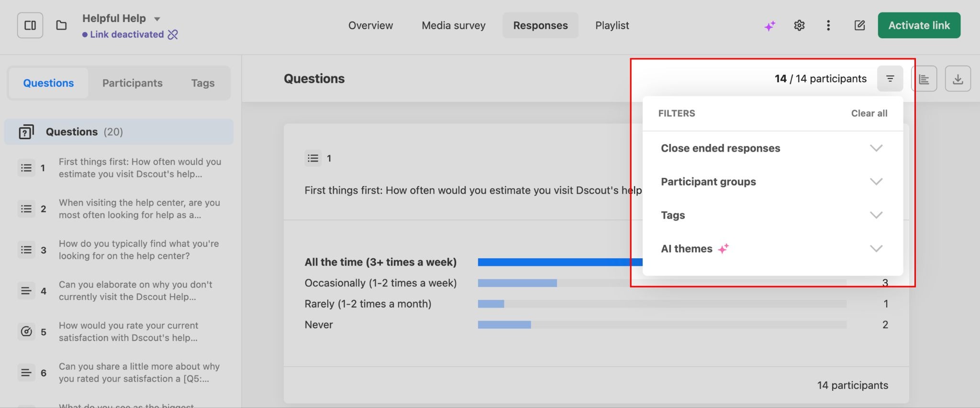Toggle the filter icon button

tap(890, 78)
